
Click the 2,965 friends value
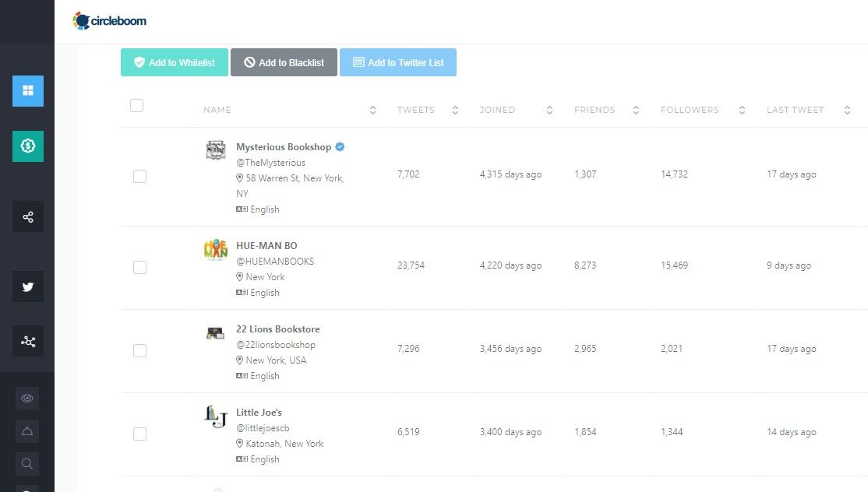[585, 349]
